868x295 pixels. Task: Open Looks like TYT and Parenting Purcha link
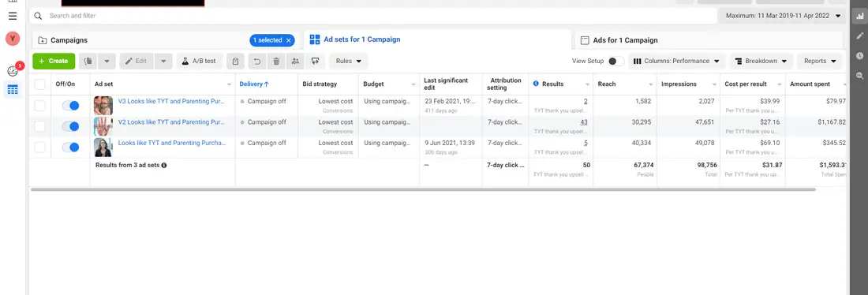[172, 143]
